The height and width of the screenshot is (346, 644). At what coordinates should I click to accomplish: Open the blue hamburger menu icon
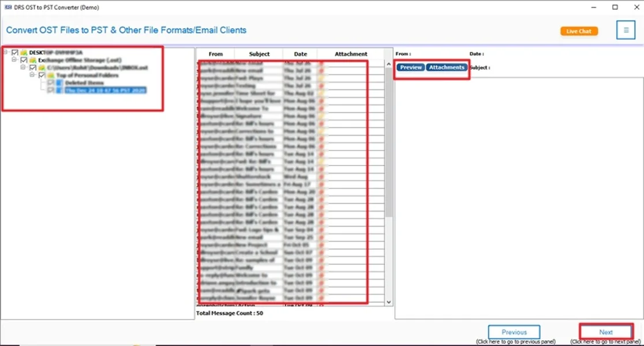point(626,30)
